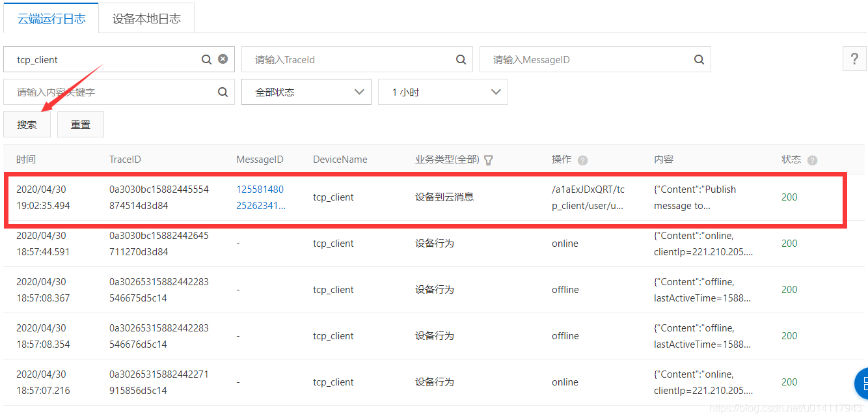Click the 内容 column header
This screenshot has width=868, height=420.
click(664, 160)
